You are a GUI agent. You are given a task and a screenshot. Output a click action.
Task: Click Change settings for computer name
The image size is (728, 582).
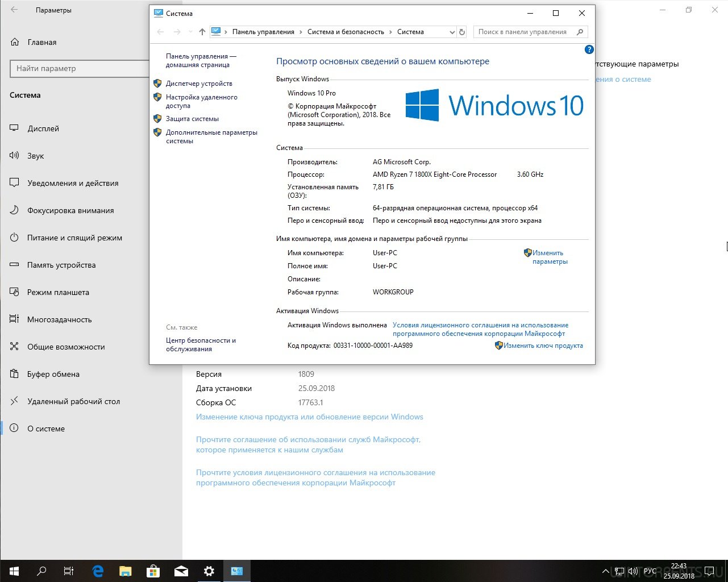(550, 257)
